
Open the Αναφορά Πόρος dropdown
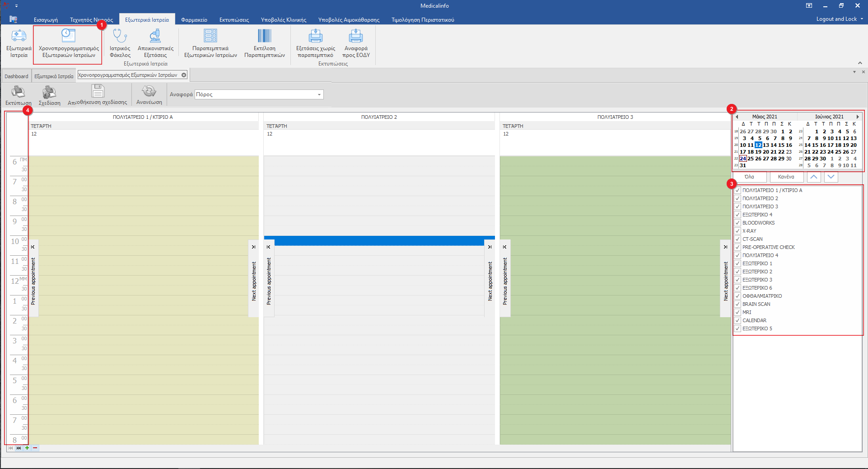coord(319,94)
